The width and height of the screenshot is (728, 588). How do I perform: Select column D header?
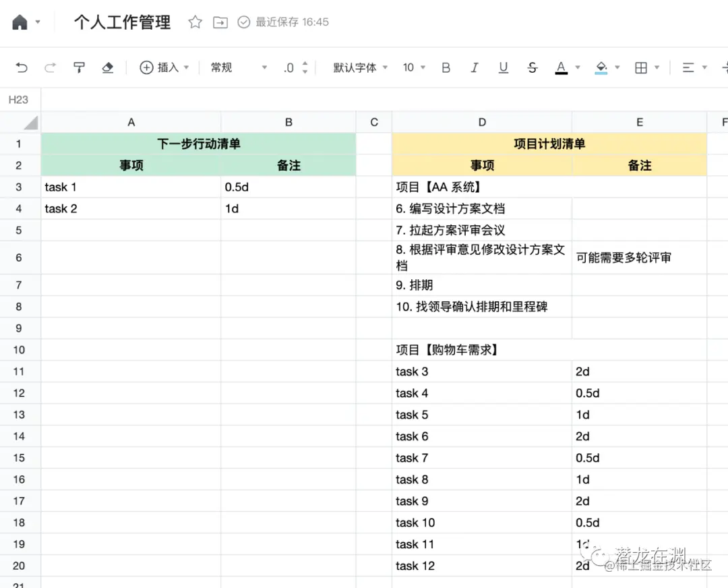482,122
